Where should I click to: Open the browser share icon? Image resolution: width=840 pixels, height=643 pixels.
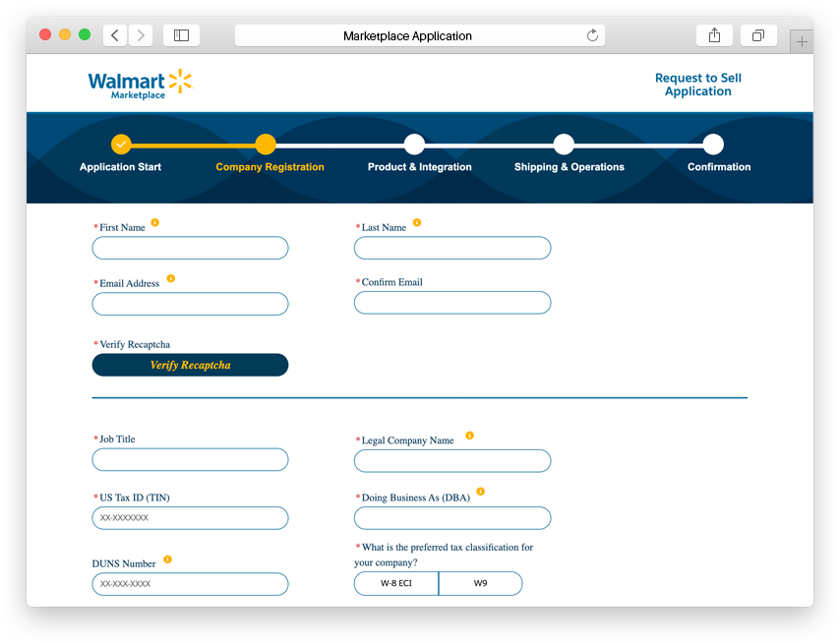point(714,35)
